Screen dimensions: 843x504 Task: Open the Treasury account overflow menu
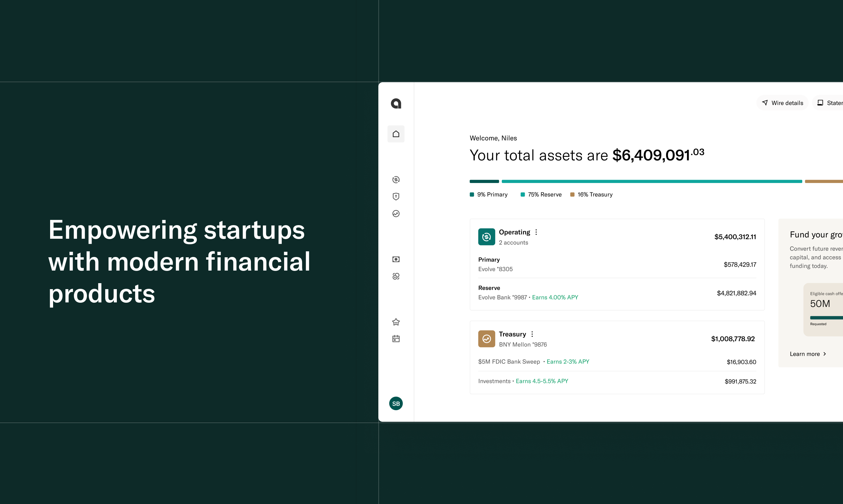coord(532,334)
